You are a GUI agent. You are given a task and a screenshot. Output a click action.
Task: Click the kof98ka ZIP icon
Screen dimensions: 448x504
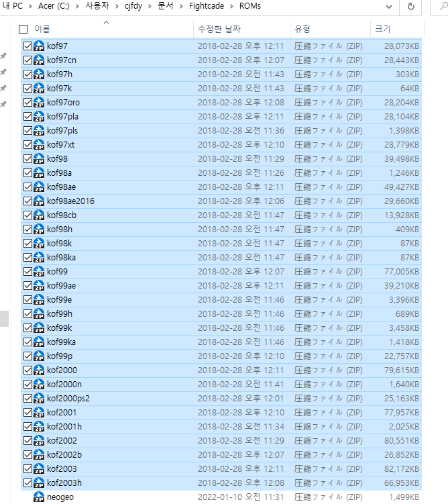pyautogui.click(x=39, y=258)
